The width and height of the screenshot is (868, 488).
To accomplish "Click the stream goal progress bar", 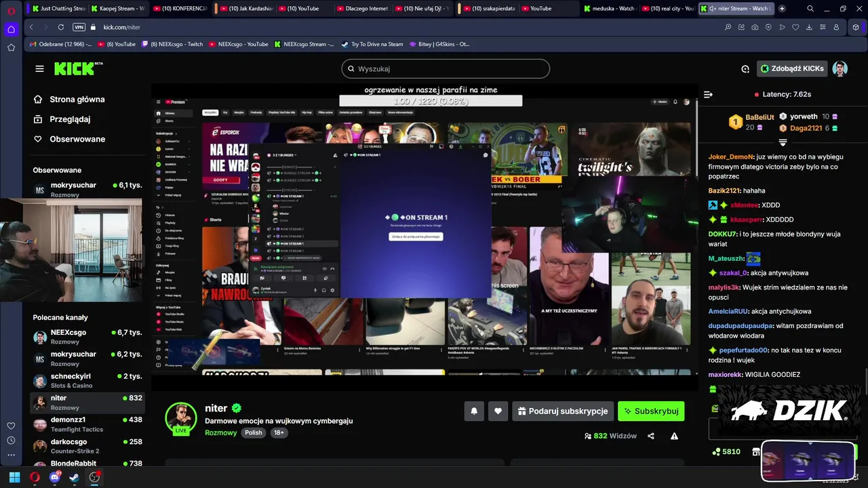I will click(431, 101).
